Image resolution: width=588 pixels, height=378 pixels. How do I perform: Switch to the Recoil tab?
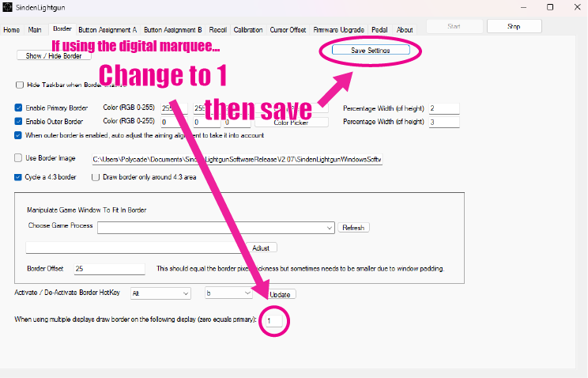click(x=218, y=29)
